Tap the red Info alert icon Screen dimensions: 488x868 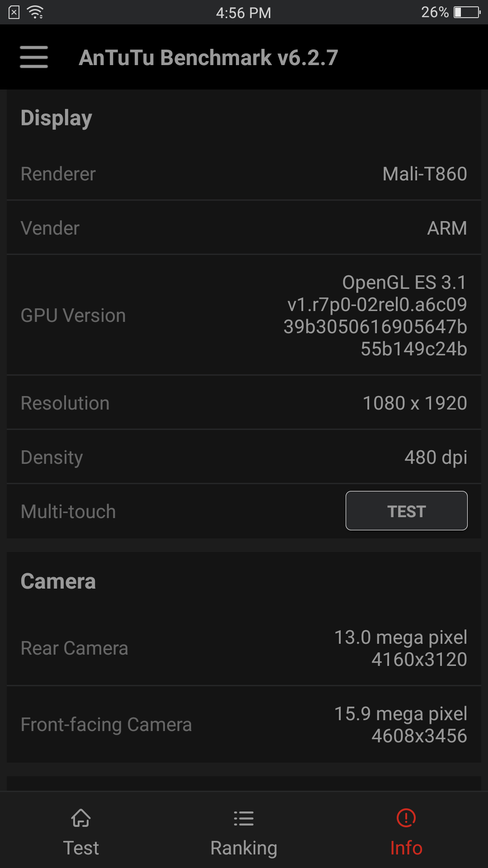click(406, 818)
